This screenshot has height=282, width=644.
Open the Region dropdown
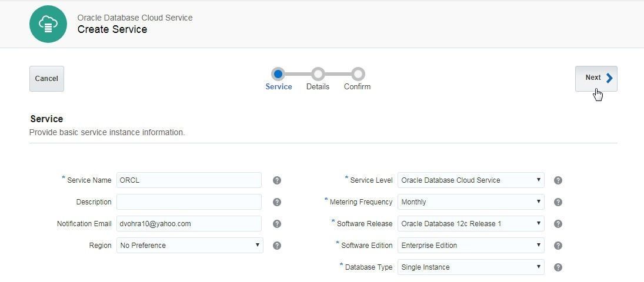(x=190, y=246)
